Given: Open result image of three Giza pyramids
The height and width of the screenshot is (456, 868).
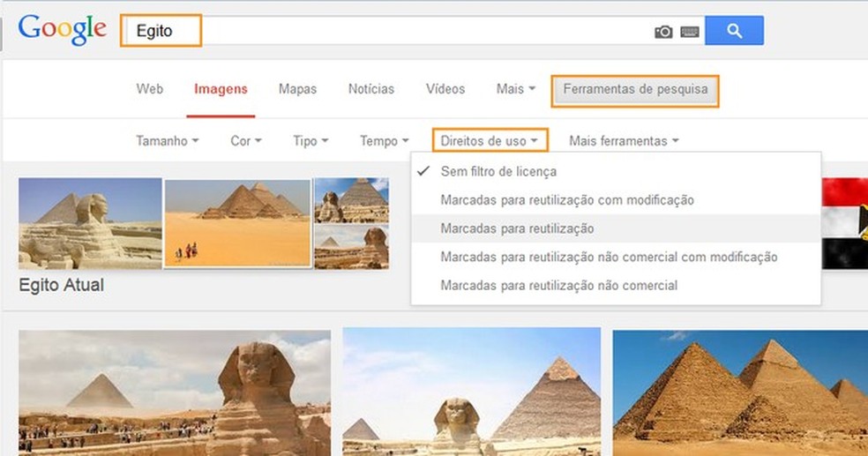Looking at the screenshot, I should (x=740, y=392).
